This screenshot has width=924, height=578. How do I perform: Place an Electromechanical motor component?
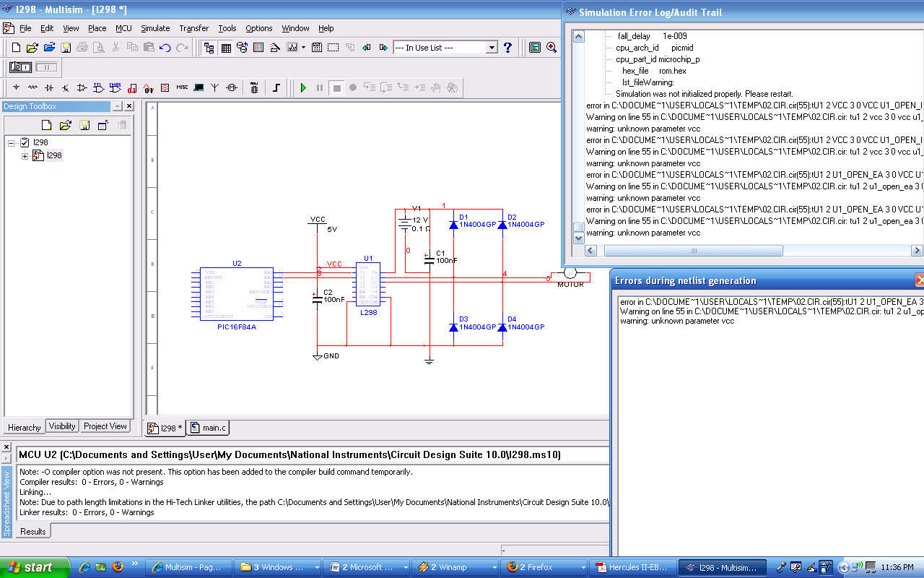click(231, 87)
